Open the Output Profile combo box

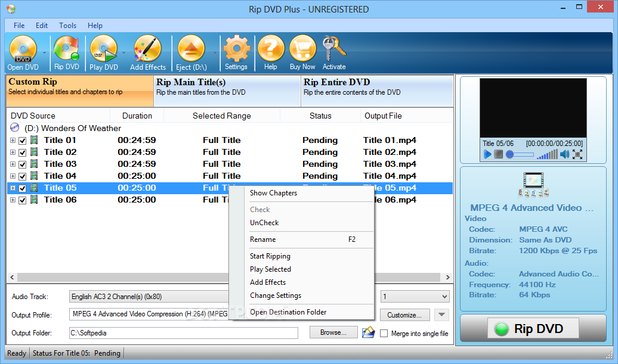click(x=149, y=314)
